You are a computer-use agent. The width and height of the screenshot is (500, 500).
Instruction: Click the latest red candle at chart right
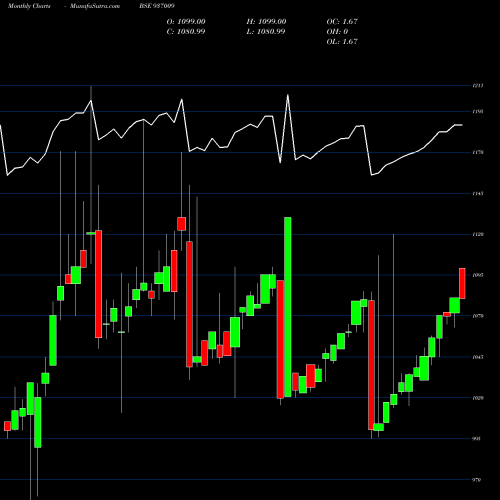tap(462, 283)
